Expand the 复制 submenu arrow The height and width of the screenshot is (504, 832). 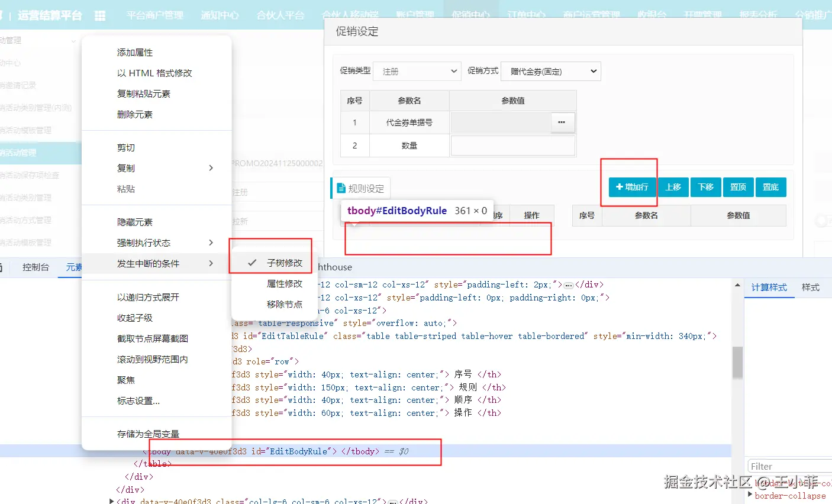pyautogui.click(x=211, y=168)
